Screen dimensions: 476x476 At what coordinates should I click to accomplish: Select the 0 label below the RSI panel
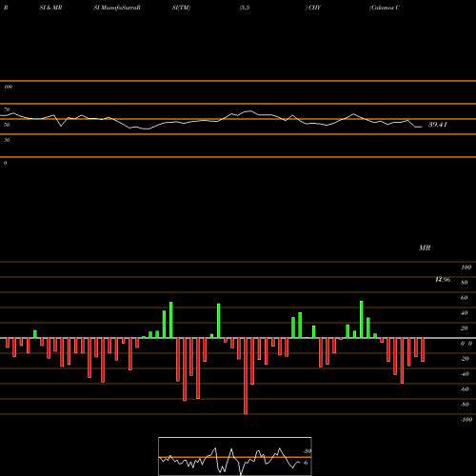coord(5,163)
